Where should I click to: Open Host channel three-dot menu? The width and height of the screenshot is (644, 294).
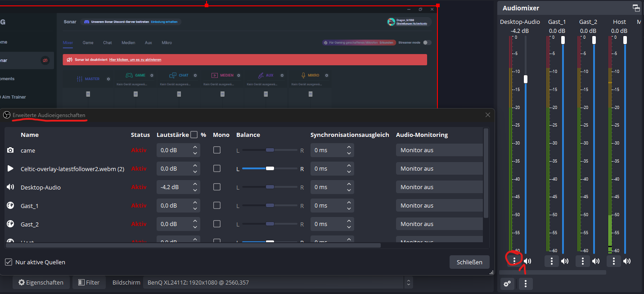[614, 261]
